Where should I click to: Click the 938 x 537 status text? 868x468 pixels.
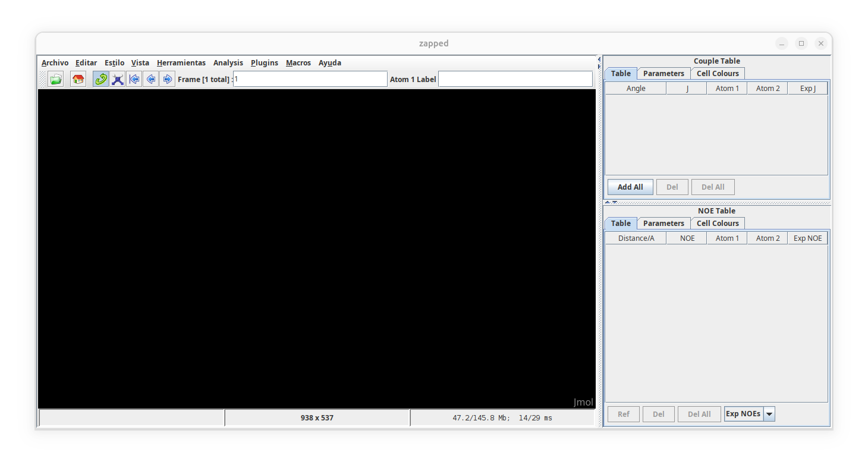pos(317,417)
